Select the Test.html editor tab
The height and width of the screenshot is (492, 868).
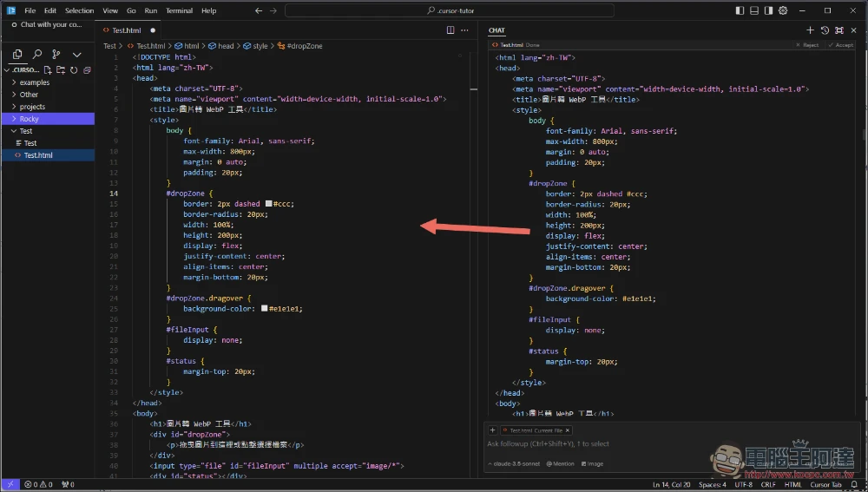click(126, 30)
